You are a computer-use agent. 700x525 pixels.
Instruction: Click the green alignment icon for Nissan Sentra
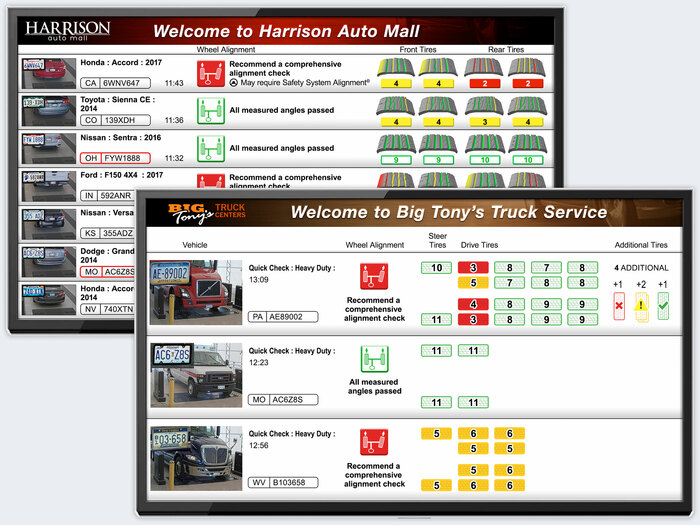coord(211,149)
